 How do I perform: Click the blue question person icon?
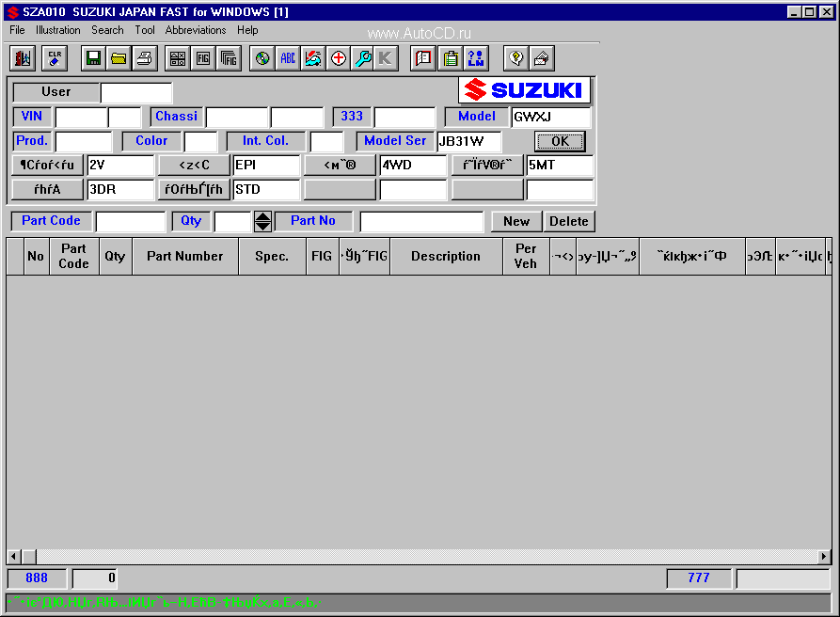click(476, 58)
